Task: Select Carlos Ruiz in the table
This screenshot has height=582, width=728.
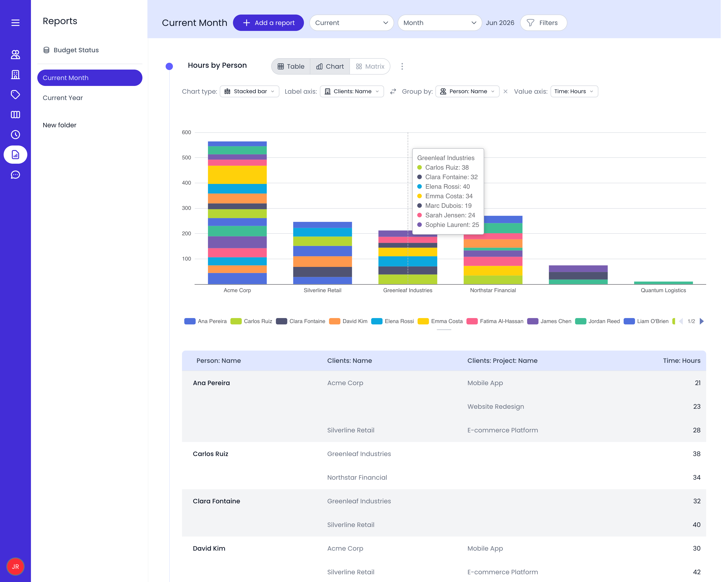Action: pyautogui.click(x=210, y=454)
